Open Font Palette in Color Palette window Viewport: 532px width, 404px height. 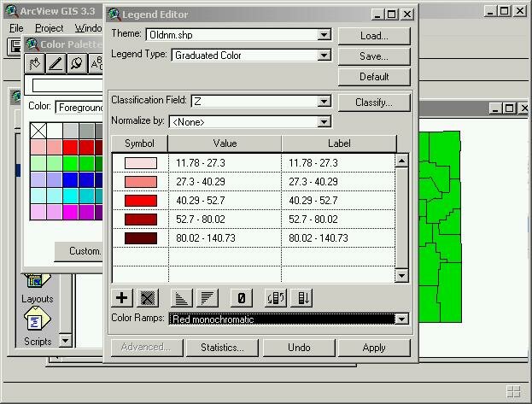coord(96,63)
